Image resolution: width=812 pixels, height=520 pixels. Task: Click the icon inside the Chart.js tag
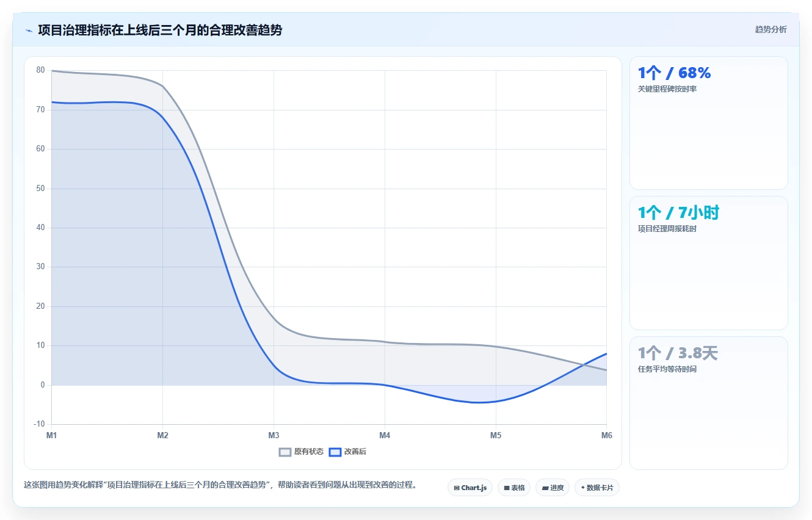point(457,488)
